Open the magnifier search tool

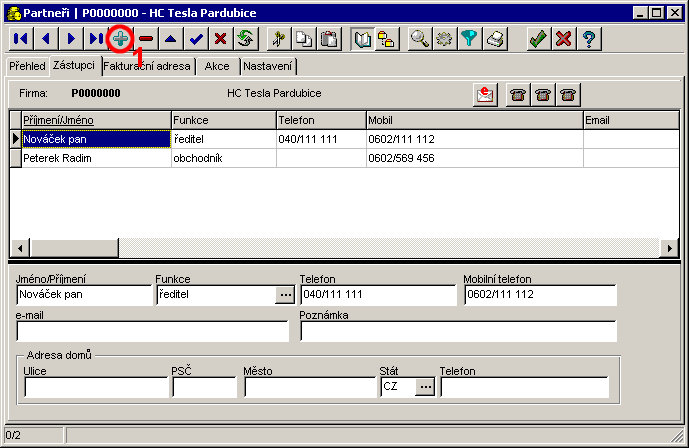[420, 39]
